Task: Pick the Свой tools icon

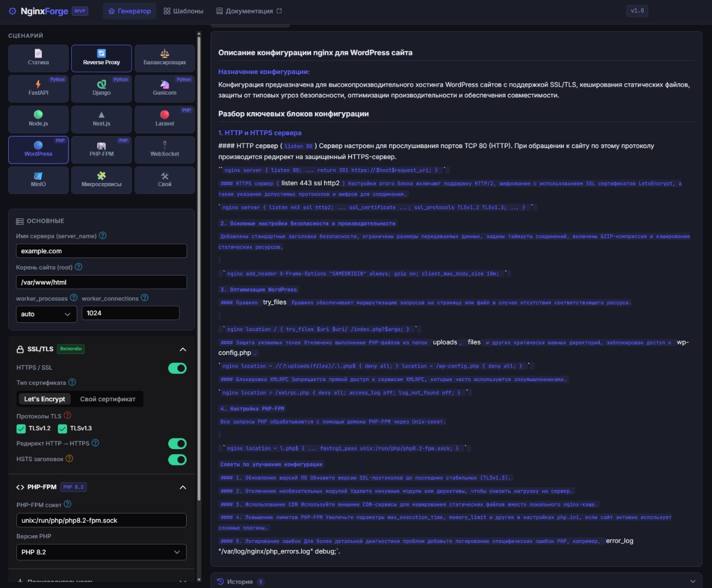Action: pos(164,176)
